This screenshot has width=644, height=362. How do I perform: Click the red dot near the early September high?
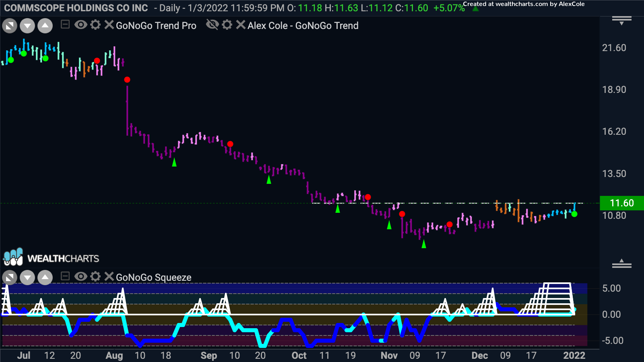230,144
